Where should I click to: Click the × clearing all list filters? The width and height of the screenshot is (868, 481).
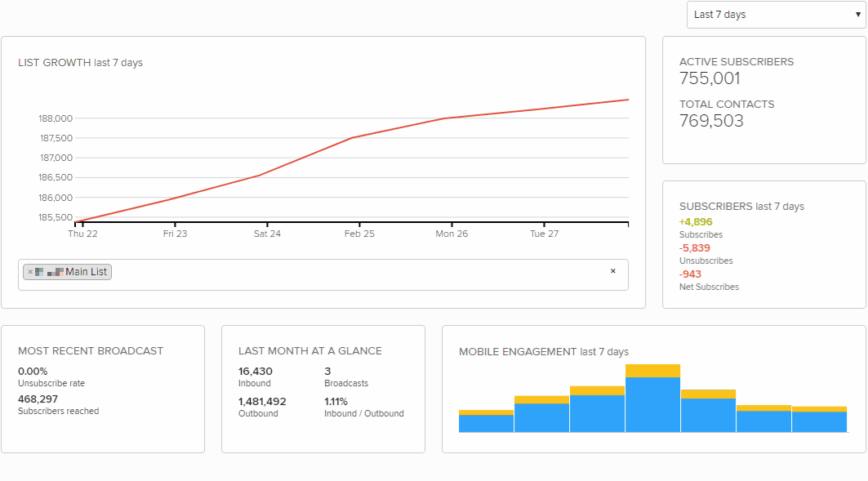point(613,272)
